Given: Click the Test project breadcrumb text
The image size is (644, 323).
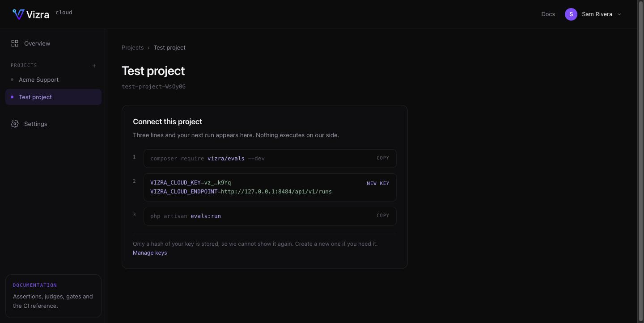Looking at the screenshot, I should (x=169, y=47).
